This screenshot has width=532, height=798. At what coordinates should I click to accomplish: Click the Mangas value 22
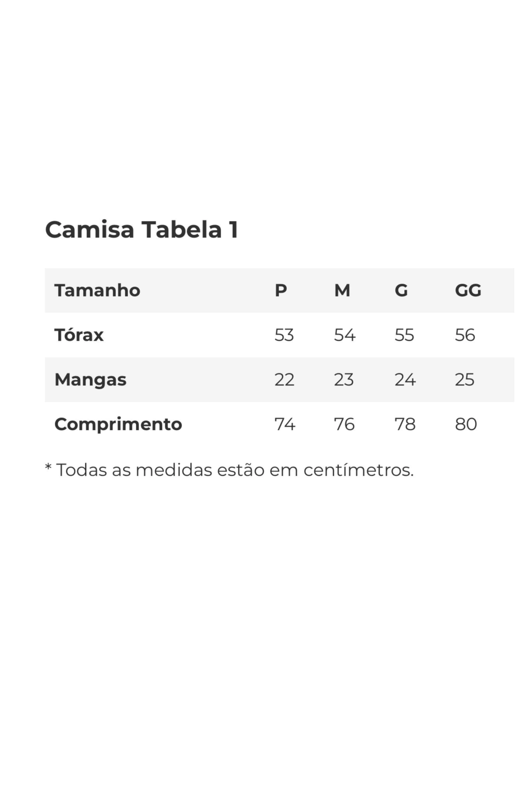(284, 380)
